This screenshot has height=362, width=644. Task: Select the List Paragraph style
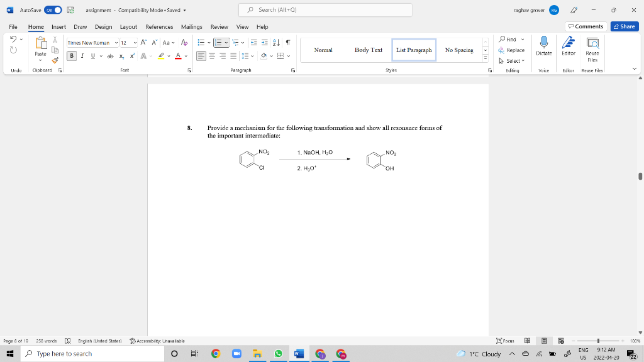414,50
